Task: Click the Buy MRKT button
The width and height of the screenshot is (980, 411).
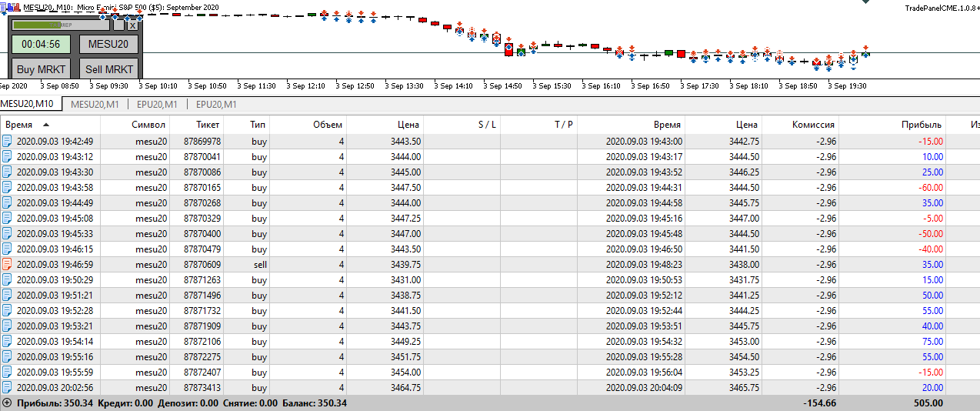Action: pyautogui.click(x=42, y=68)
